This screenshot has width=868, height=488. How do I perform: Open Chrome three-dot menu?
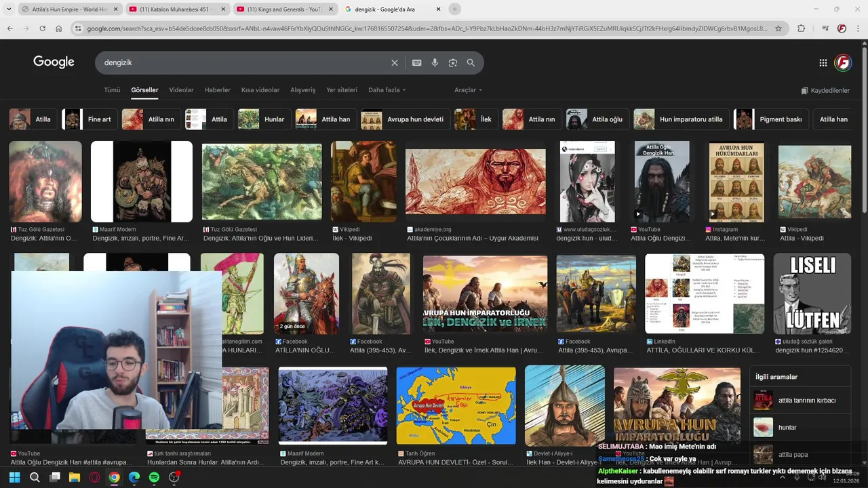(x=858, y=28)
